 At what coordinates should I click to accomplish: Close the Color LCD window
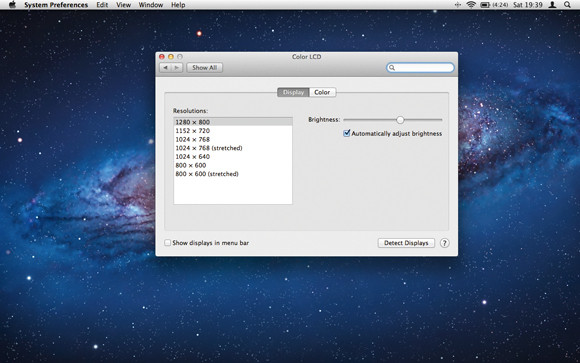162,57
